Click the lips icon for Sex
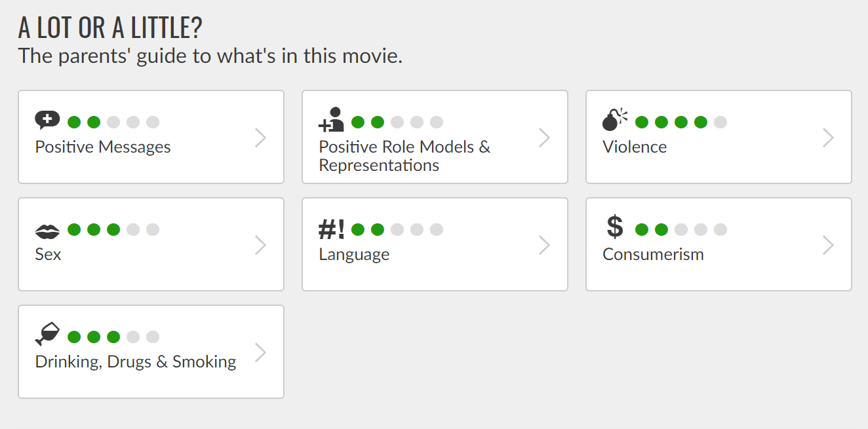The width and height of the screenshot is (868, 429). (47, 231)
